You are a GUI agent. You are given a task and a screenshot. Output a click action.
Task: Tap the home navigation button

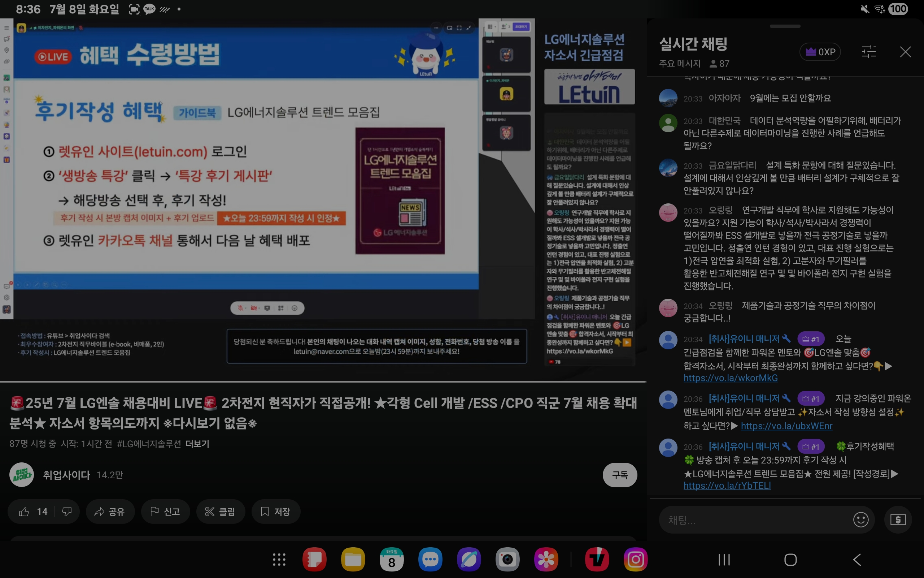790,560
